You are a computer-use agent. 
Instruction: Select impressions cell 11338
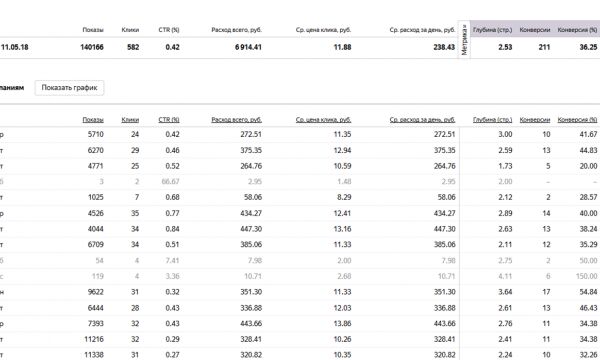(94, 355)
